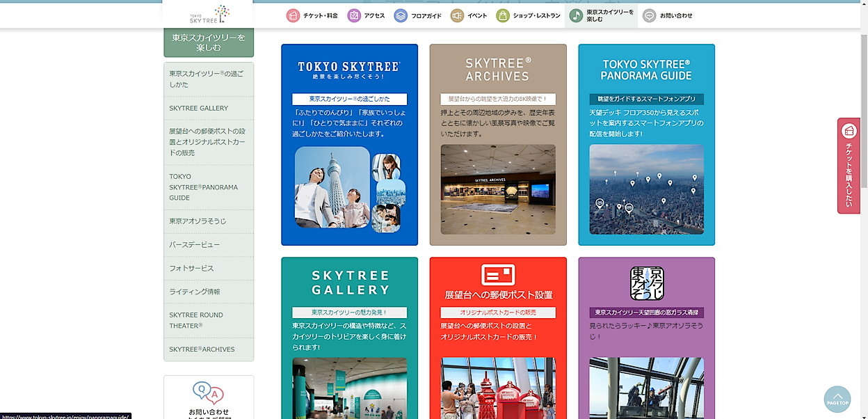Image resolution: width=868 pixels, height=419 pixels.
Task: Click the PAGE TOP round button
Action: coord(837,400)
